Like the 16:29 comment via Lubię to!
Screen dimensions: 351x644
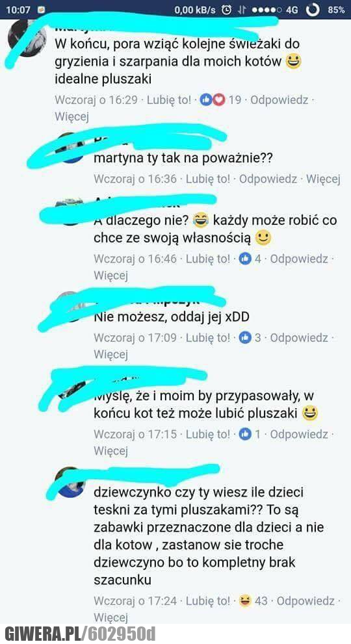tap(169, 100)
